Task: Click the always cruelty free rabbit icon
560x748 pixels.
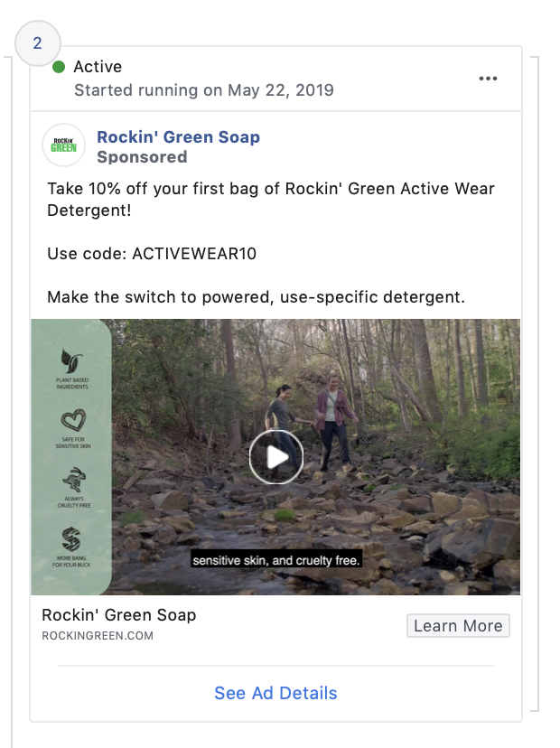Action: (71, 480)
